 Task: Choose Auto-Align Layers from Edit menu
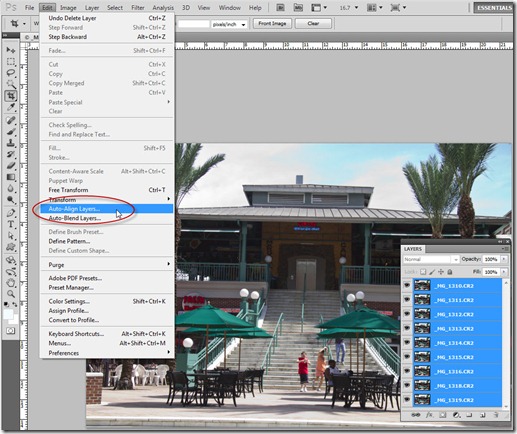[106, 209]
